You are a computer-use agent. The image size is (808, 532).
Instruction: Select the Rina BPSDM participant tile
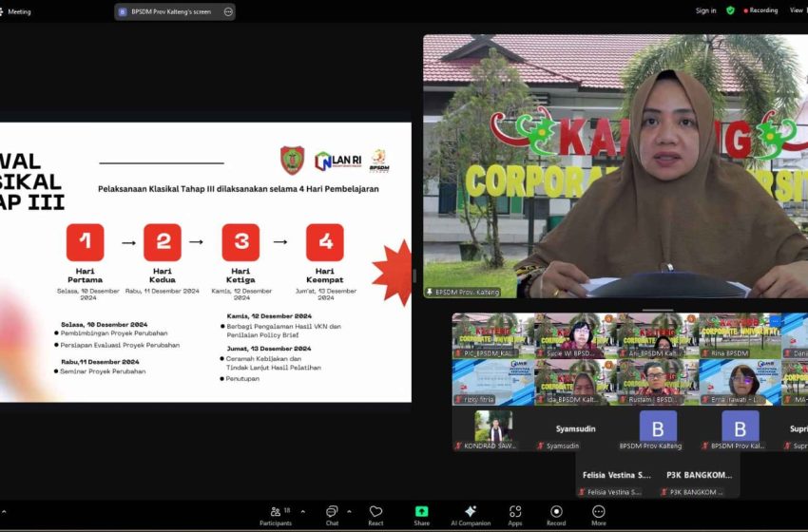[x=741, y=335]
